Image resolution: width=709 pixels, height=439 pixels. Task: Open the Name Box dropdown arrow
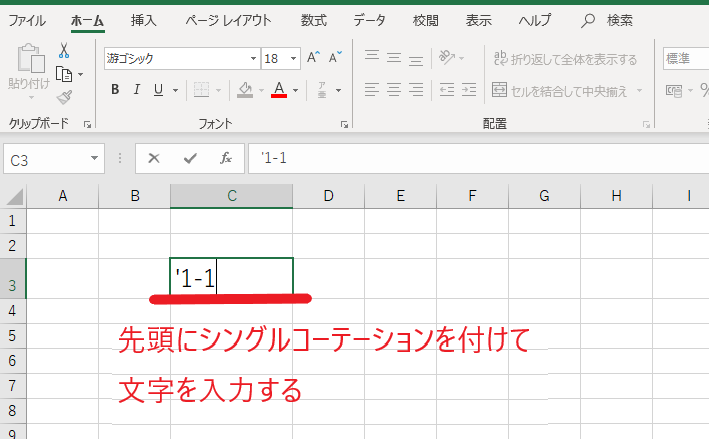pyautogui.click(x=94, y=158)
